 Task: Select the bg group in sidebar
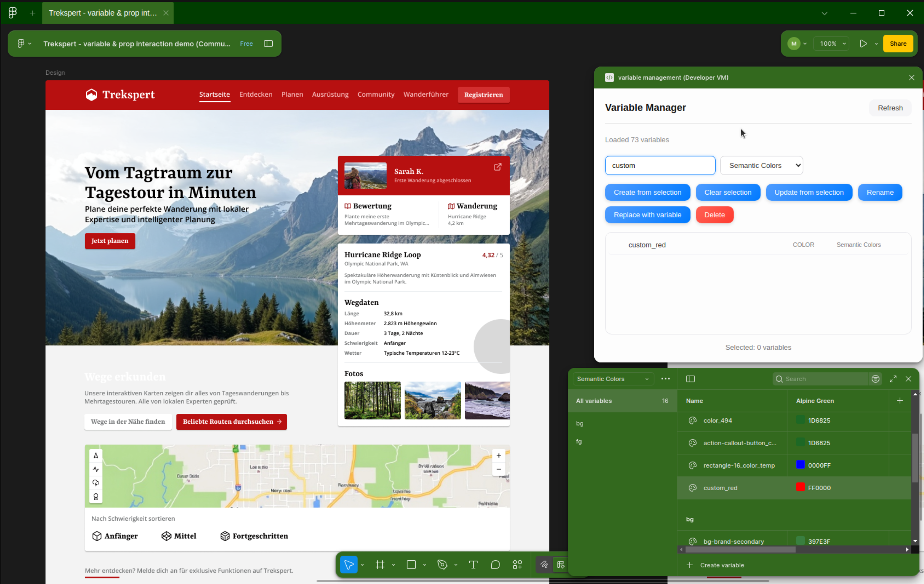(580, 423)
